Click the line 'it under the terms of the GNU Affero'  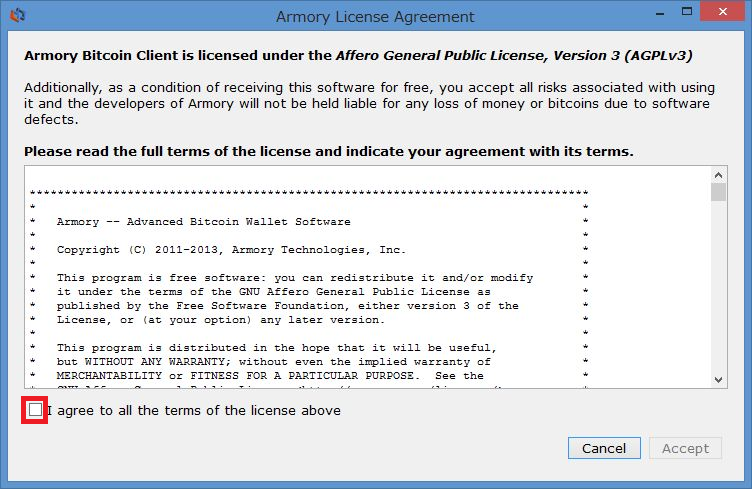(273, 291)
